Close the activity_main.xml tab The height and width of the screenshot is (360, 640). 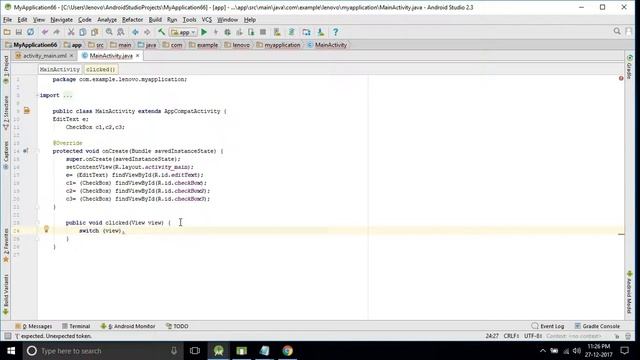[x=71, y=56]
